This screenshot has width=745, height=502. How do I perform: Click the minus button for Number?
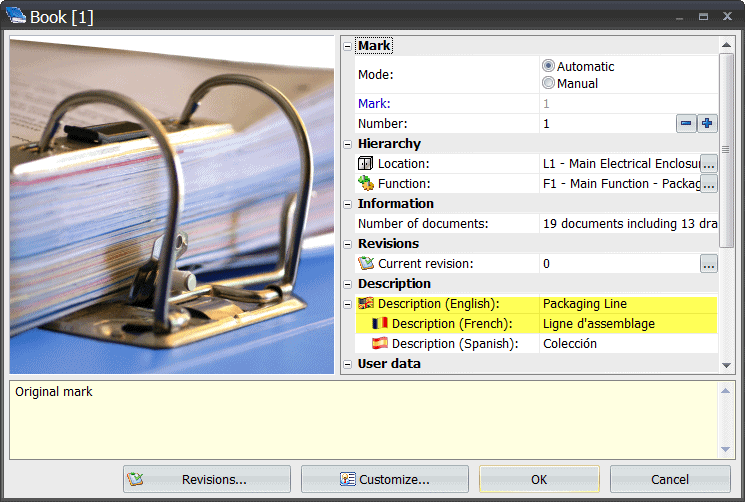click(x=686, y=124)
